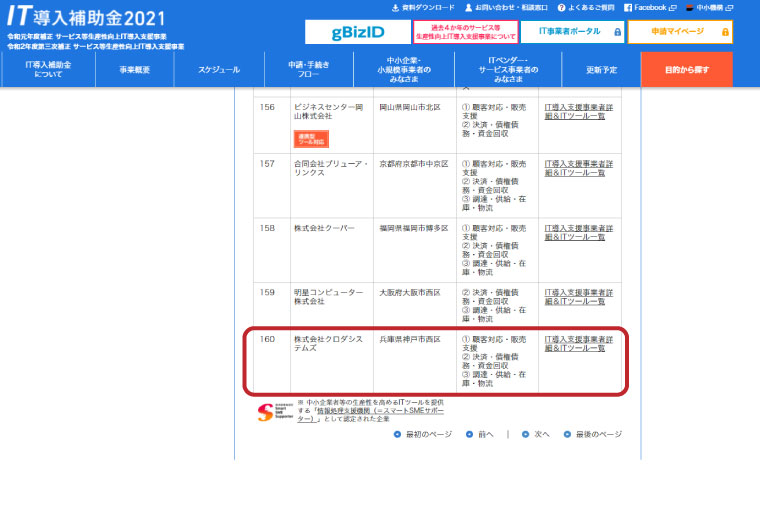Open the 更新予定 menu item

(x=602, y=69)
